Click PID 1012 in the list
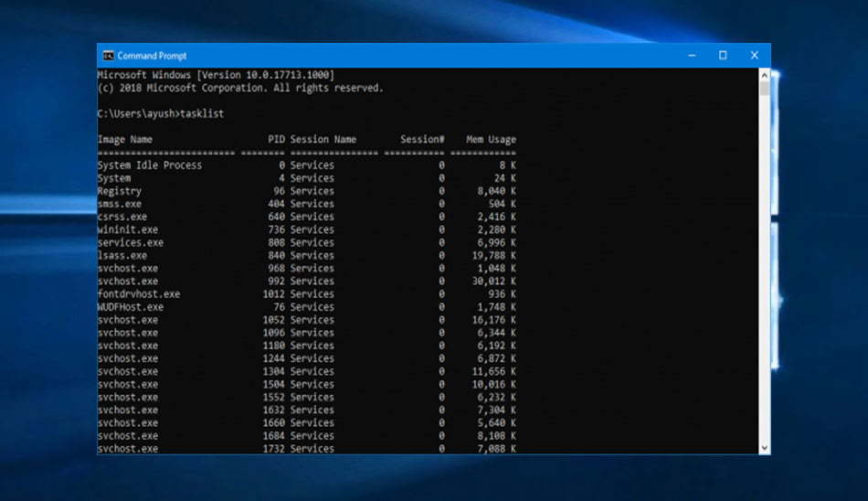The image size is (868, 501). pyautogui.click(x=273, y=294)
